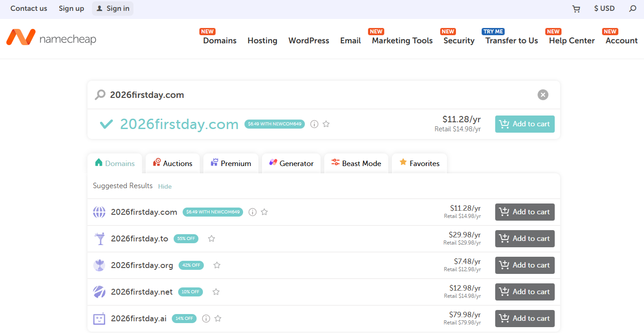Switch to the Beast Mode tab
Viewport: 644px width, 333px height.
point(356,163)
